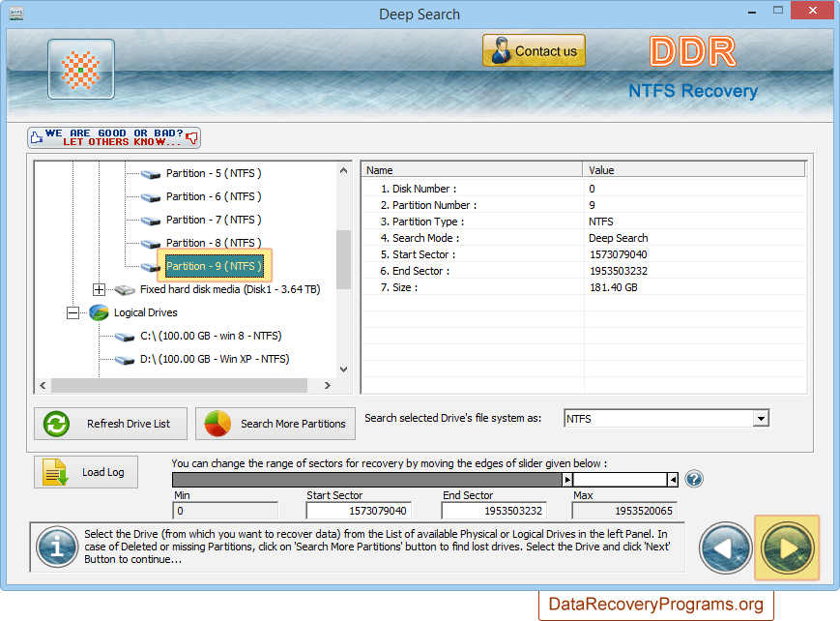The width and height of the screenshot is (840, 621).
Task: Click the 'Deep Search' value cell
Action: [619, 238]
